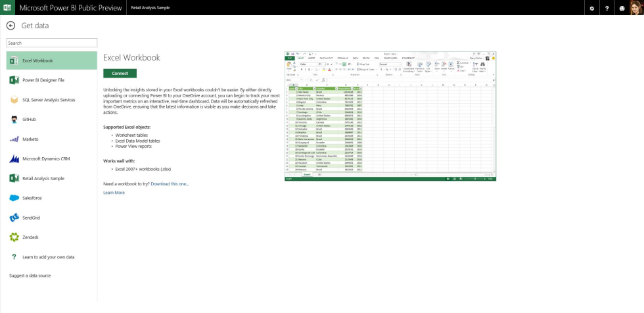Select the GitHub data source icon
Viewport: 644px width, 313px height.
pos(14,119)
